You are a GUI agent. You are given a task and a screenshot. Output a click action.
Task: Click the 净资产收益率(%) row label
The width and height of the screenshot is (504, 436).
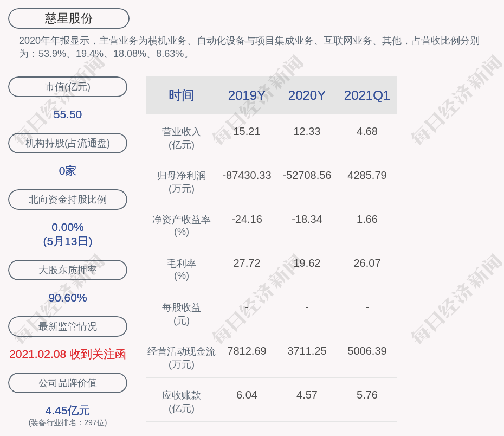coord(182,226)
